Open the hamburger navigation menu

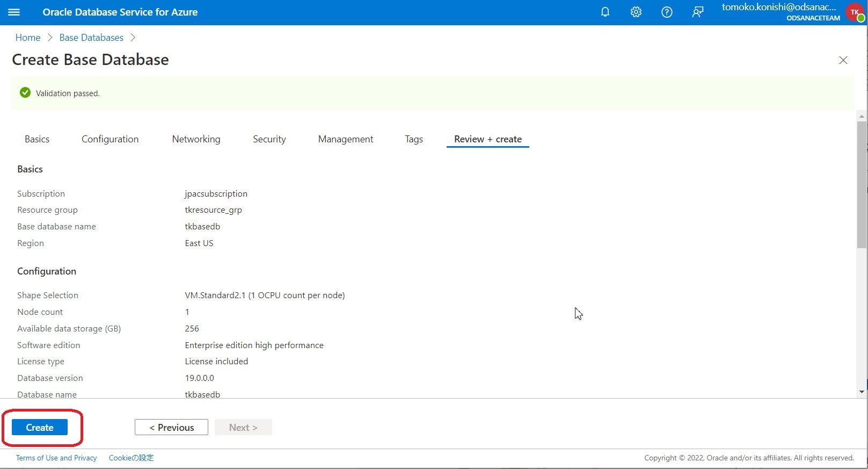pyautogui.click(x=14, y=12)
